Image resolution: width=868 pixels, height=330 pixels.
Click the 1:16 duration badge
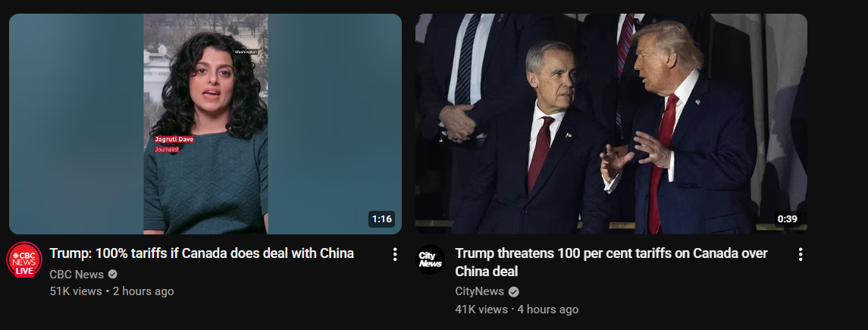click(x=381, y=219)
